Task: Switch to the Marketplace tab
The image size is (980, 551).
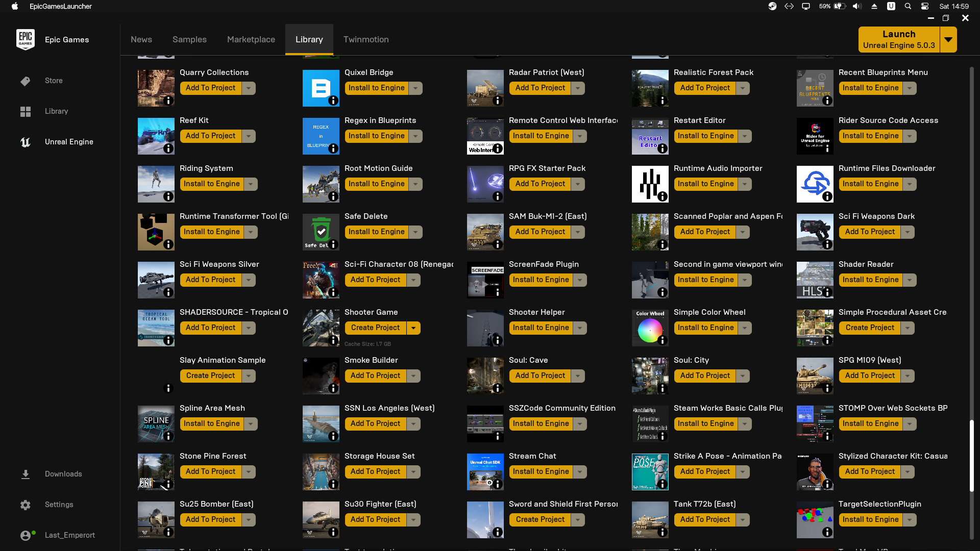Action: [x=251, y=40]
